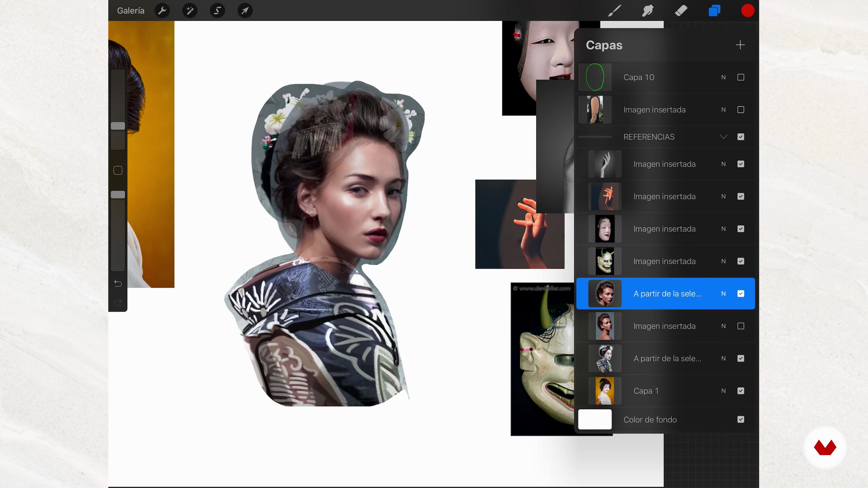Image resolution: width=868 pixels, height=488 pixels.
Task: Select the orange hand layer thumbnail
Action: click(604, 196)
